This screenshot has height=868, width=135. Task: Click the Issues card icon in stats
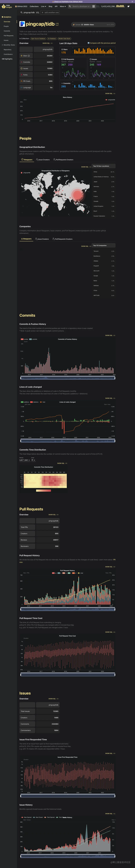point(91,59)
